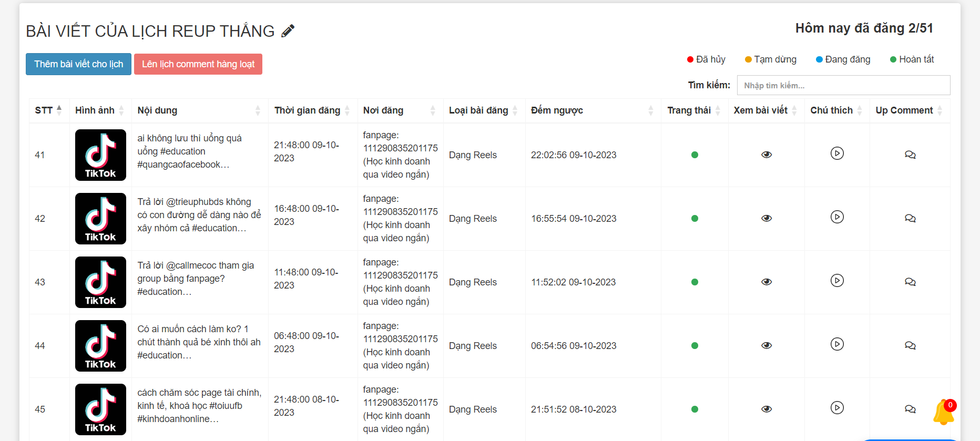This screenshot has height=441, width=980.
Task: Open comment icon for row 44
Action: click(x=910, y=345)
